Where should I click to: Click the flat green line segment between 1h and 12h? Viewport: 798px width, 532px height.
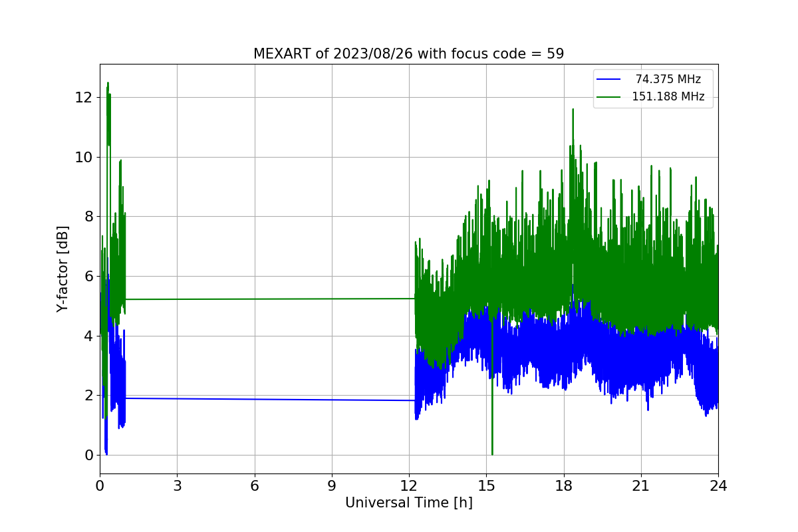(269, 299)
